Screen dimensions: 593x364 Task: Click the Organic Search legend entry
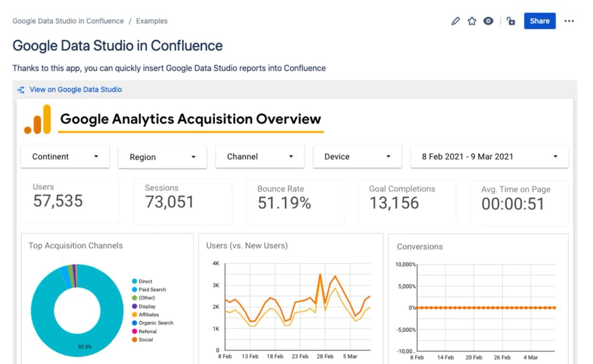pyautogui.click(x=153, y=323)
